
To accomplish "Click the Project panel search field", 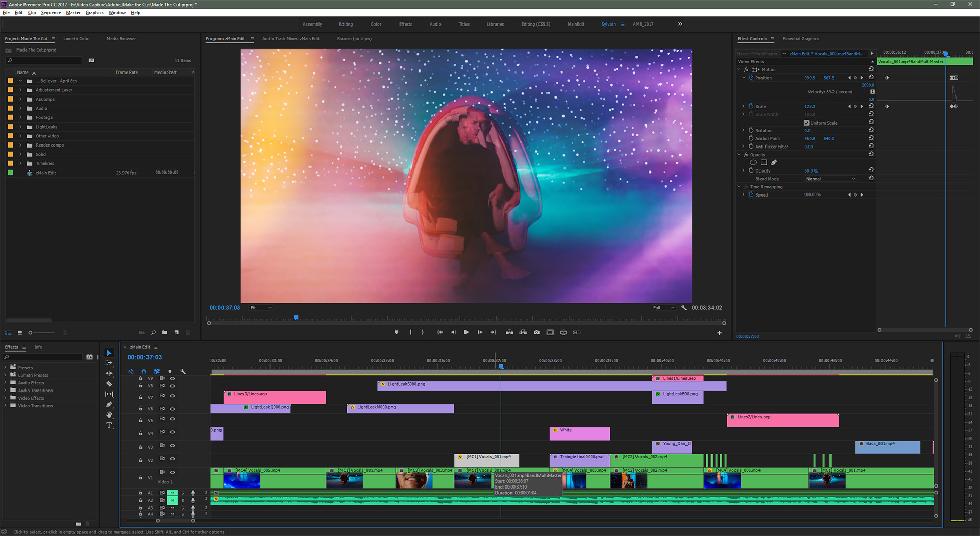I will point(43,60).
